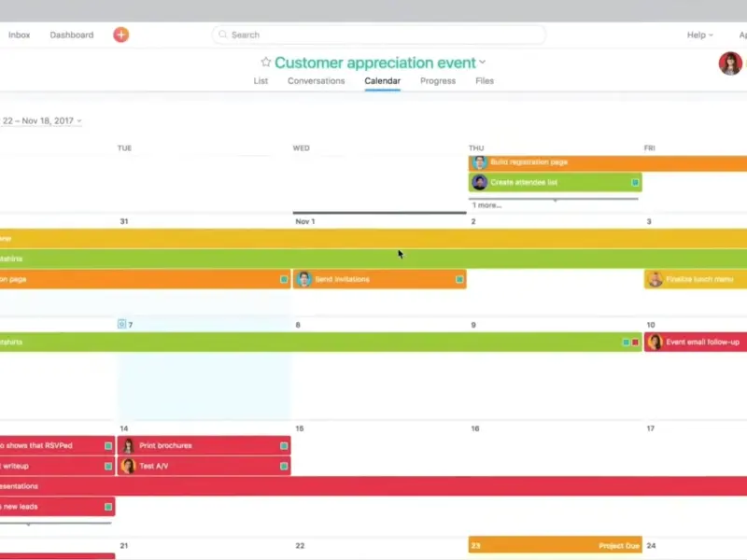Screen dimensions: 747x560
Task: Expand the project title dropdown chevron
Action: tap(483, 63)
